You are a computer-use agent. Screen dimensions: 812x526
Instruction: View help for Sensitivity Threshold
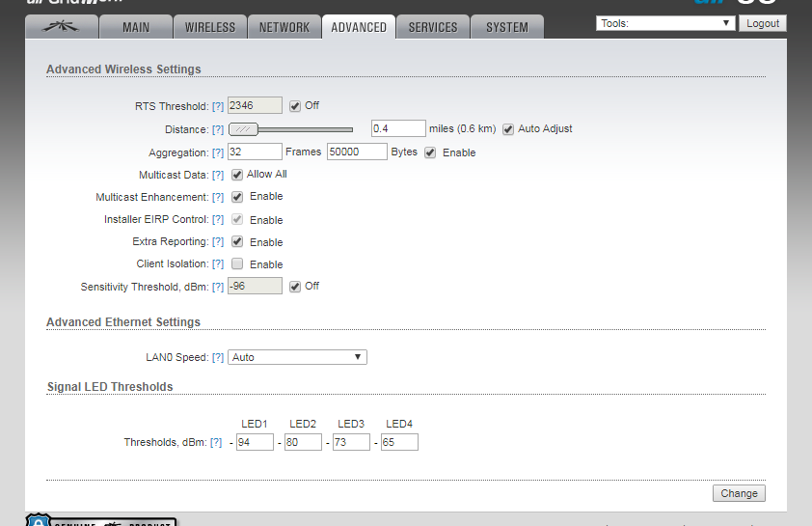click(218, 287)
